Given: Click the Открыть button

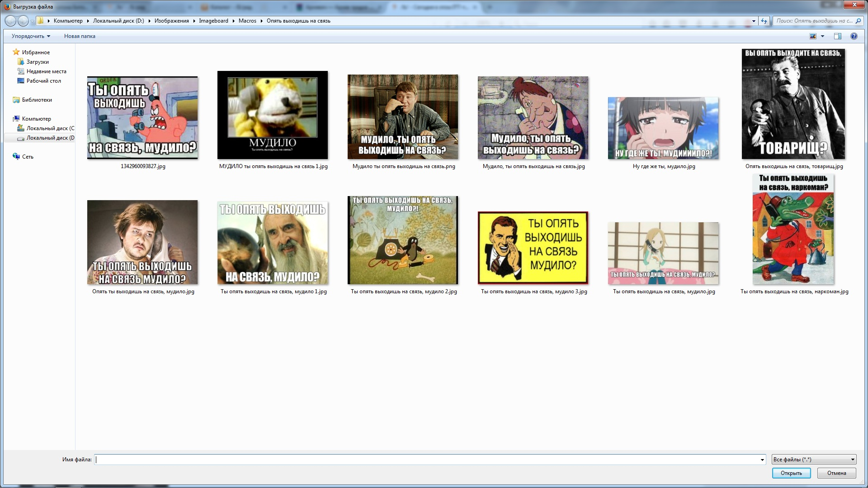Looking at the screenshot, I should click(x=791, y=473).
